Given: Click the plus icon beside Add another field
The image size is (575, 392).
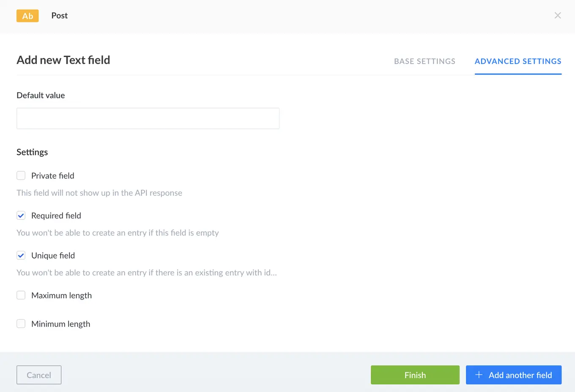Looking at the screenshot, I should [479, 375].
